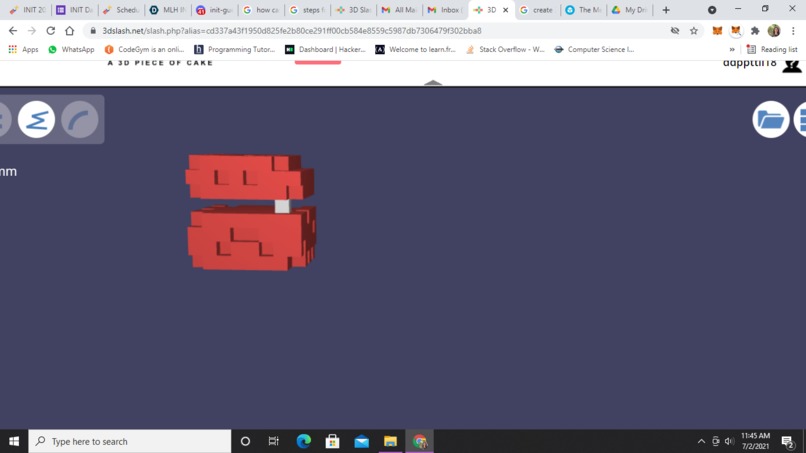Open the volume control in tray

click(x=729, y=441)
